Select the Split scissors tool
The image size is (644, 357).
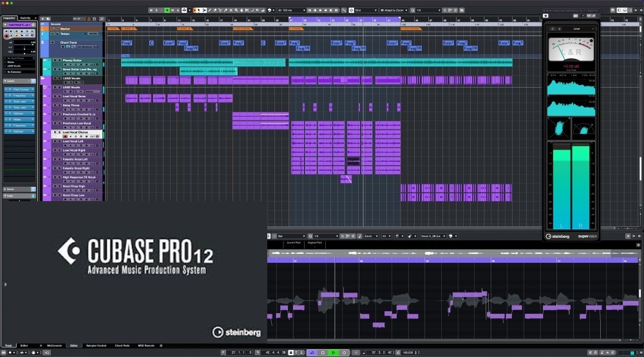220,10
